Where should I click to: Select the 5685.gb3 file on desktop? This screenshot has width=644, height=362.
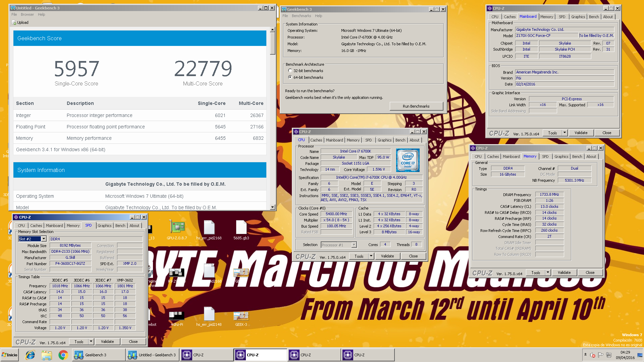pyautogui.click(x=241, y=230)
